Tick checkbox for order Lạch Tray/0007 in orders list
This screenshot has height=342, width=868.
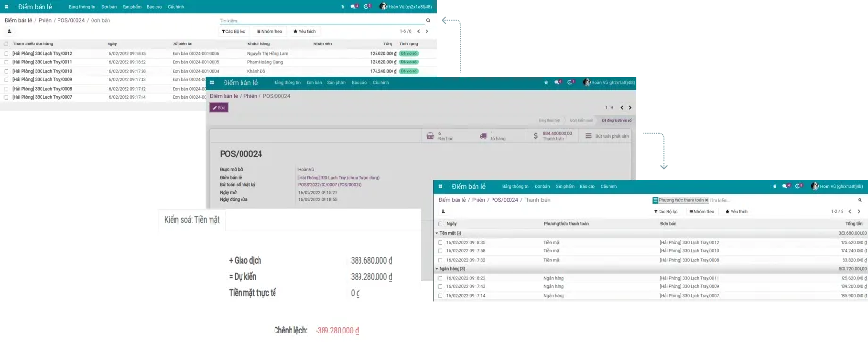[7, 97]
